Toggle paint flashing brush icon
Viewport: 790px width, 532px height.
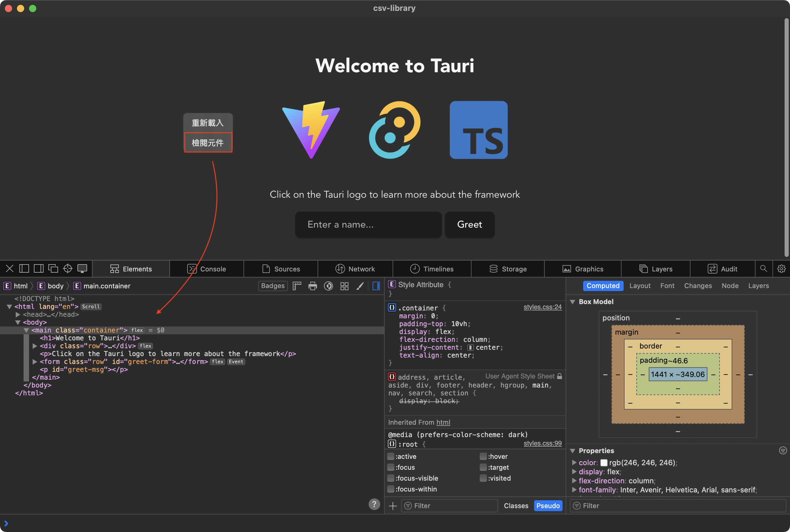[x=360, y=286]
